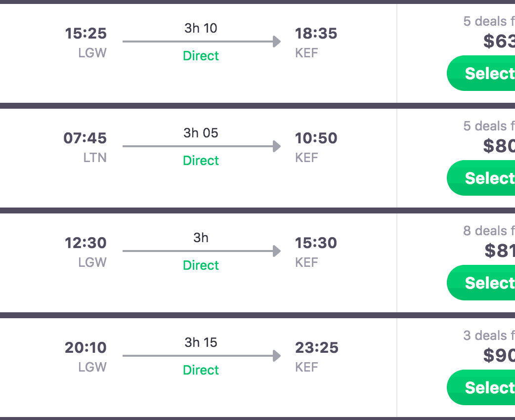The width and height of the screenshot is (515, 420).
Task: Click the 10:50 arrival time
Action: click(x=316, y=138)
